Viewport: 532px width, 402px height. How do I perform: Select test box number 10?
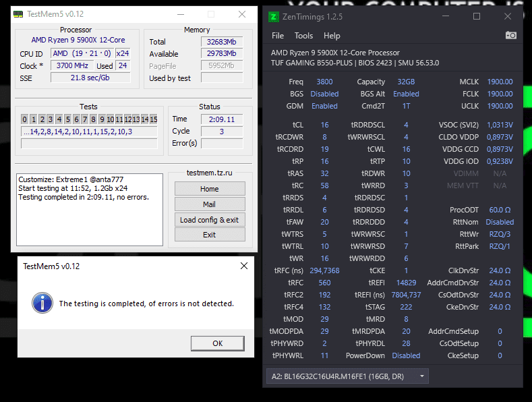pyautogui.click(x=111, y=119)
